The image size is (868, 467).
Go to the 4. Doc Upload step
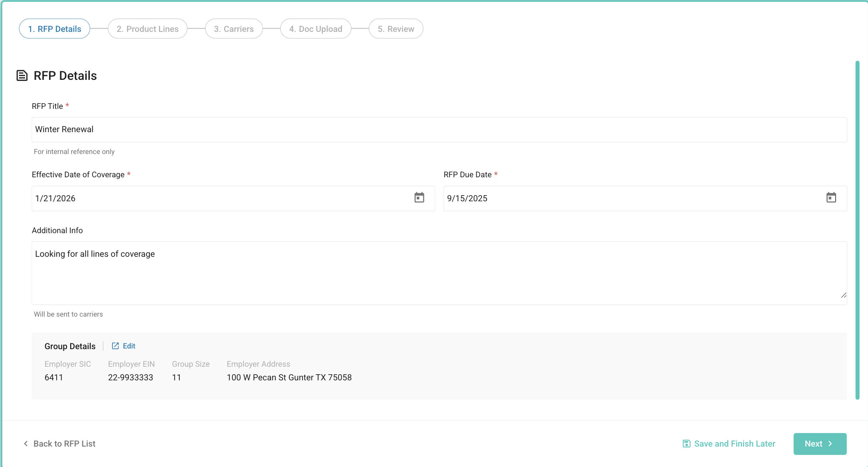coord(316,29)
